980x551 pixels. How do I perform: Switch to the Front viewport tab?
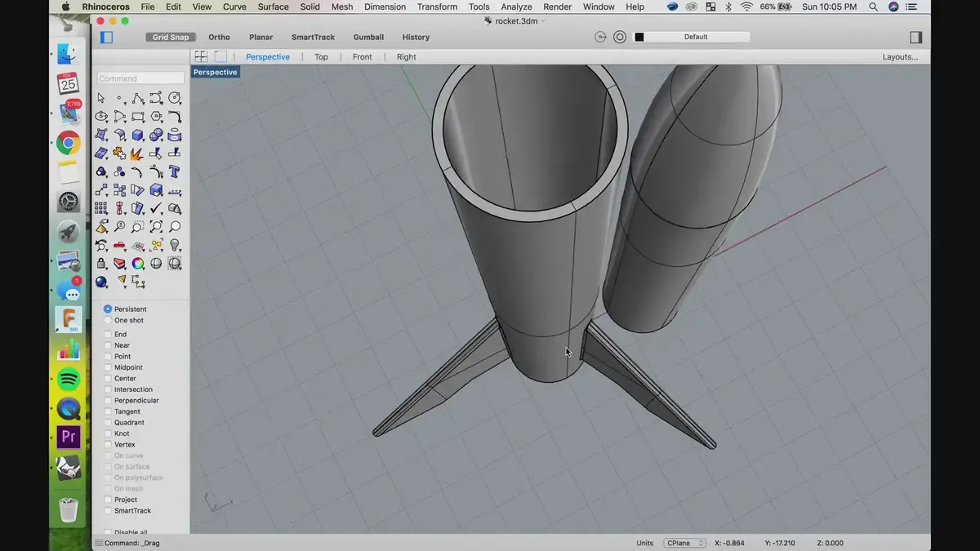tap(362, 56)
